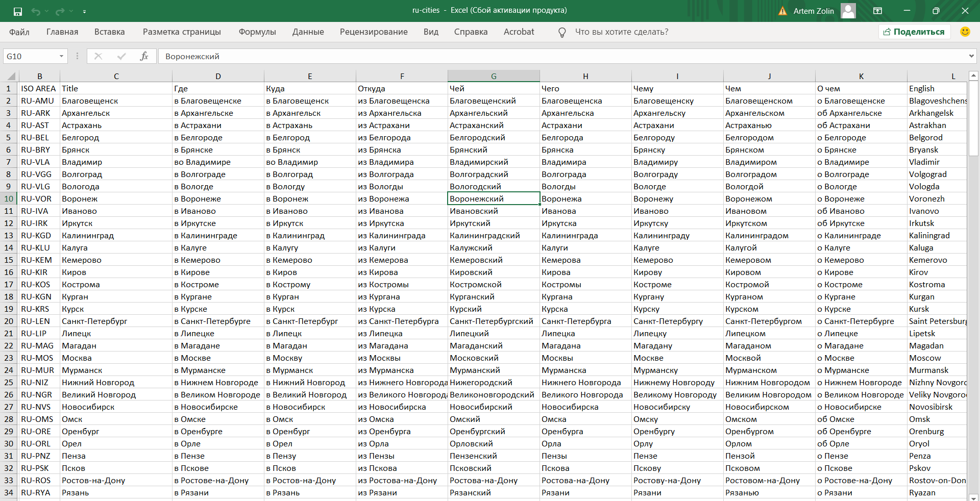Select row 10 header
This screenshot has height=501, width=980.
tap(9, 198)
